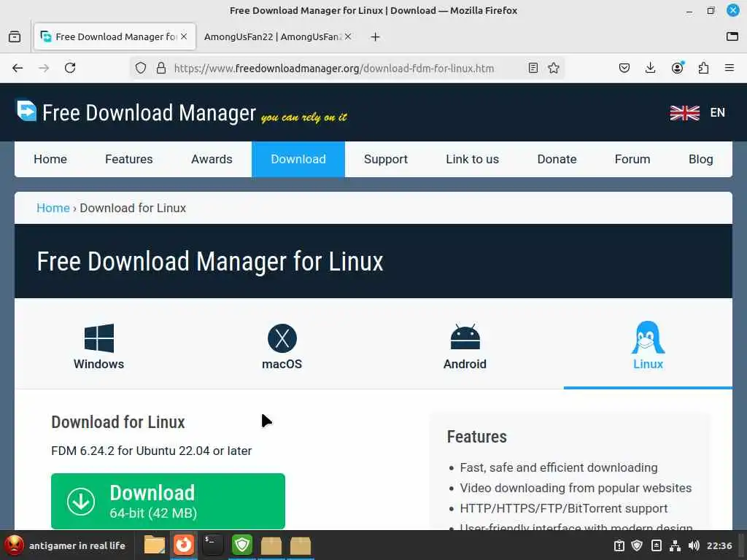Bookmark this page with the star icon
Viewport: 747px width, 560px height.
point(554,68)
